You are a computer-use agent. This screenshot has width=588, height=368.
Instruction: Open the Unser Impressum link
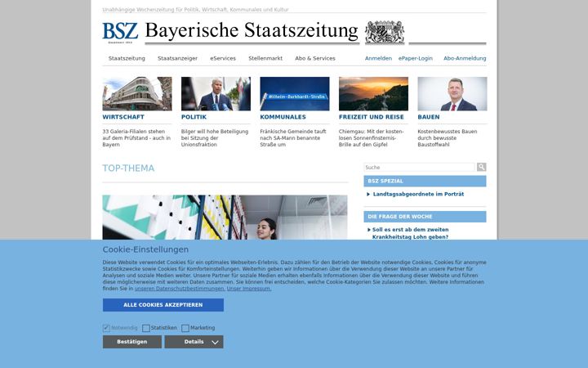tap(249, 289)
